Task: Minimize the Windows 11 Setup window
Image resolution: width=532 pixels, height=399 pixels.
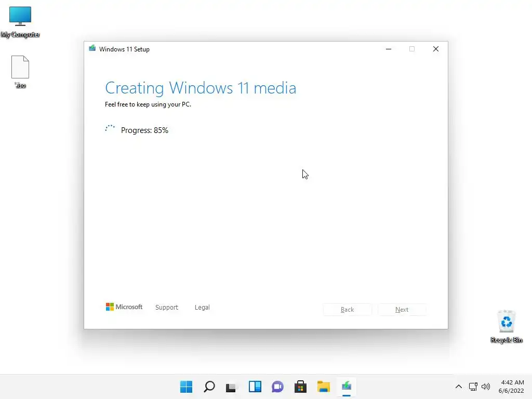Action: (389, 49)
